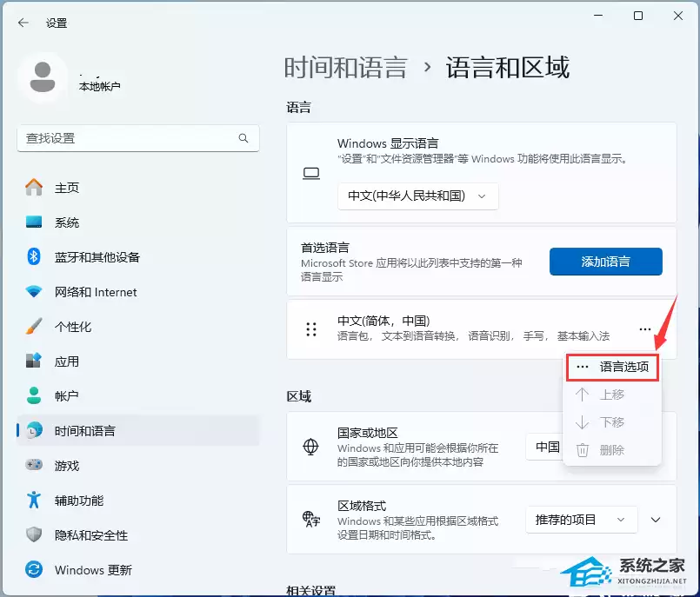This screenshot has width=700, height=597.
Task: Click the laptop icon for display language
Action: tap(311, 174)
